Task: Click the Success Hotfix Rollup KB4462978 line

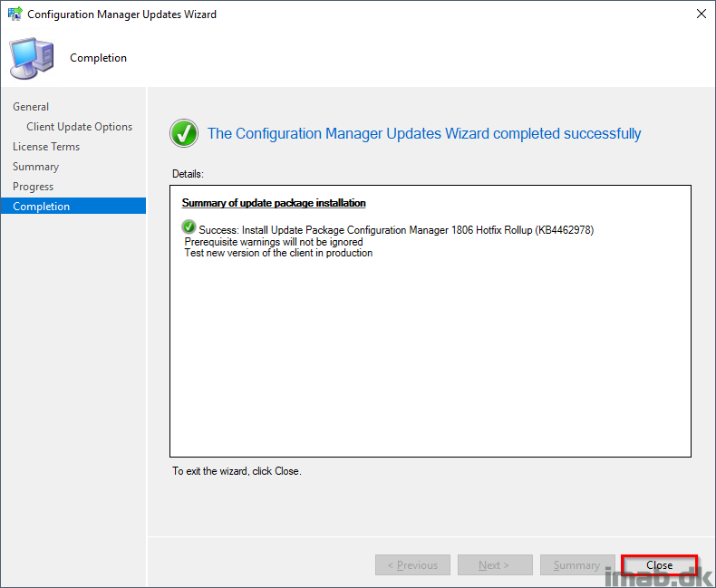Action: 396,230
